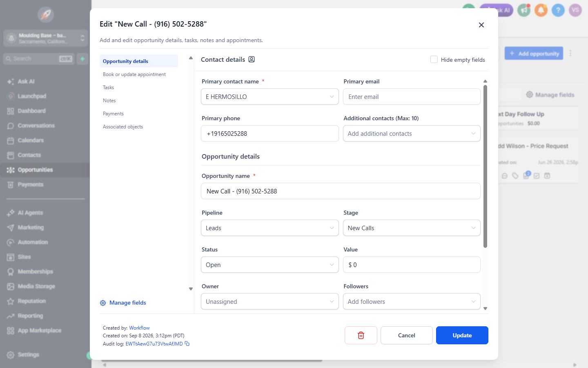Copy the audit log ID icon
The width and height of the screenshot is (588, 368).
(187, 344)
